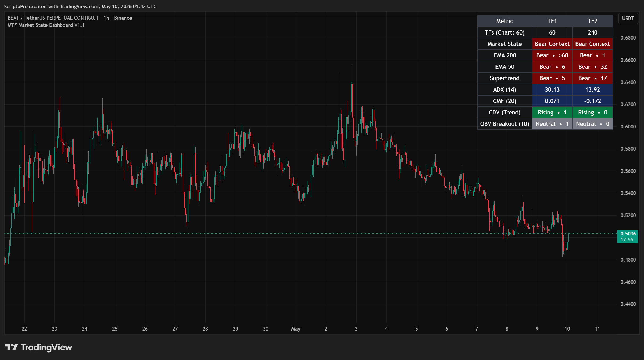Click the CMF (20) row label
The image size is (644, 360).
pyautogui.click(x=505, y=101)
